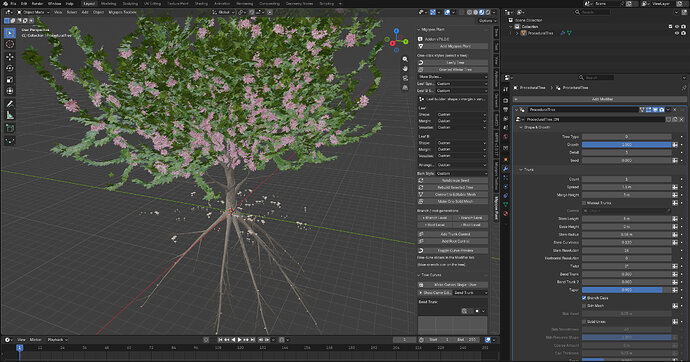Hide ProceduralTree in outliner via eye icon
Viewport: 690px width, 362px height.
pos(677,33)
